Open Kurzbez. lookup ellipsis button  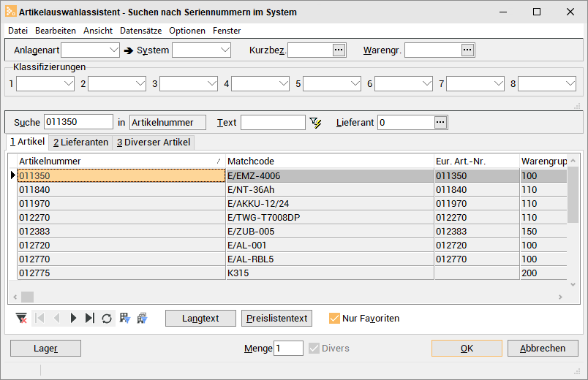pos(339,50)
